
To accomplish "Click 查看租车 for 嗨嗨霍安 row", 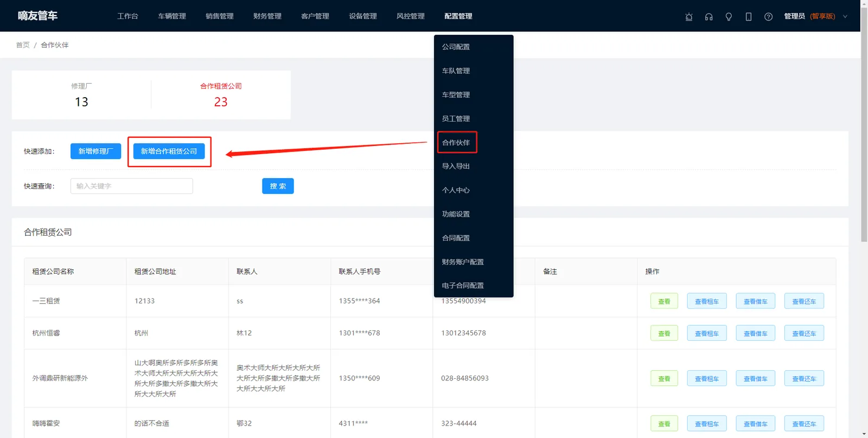I will [707, 423].
